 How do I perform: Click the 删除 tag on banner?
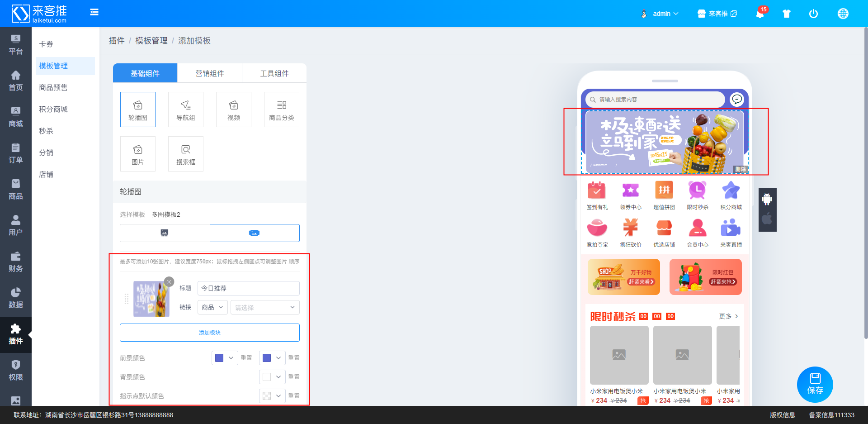click(741, 169)
